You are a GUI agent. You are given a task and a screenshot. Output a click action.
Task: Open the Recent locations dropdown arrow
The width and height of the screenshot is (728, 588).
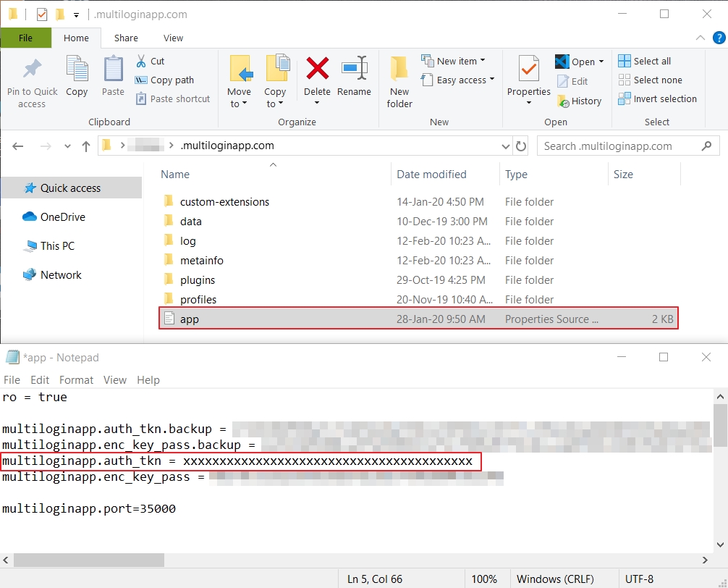(67, 146)
